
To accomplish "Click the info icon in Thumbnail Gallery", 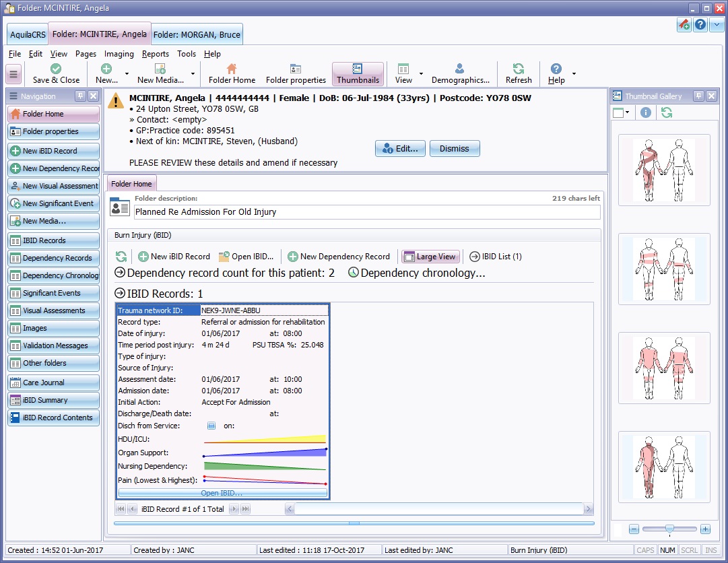I will 646,112.
